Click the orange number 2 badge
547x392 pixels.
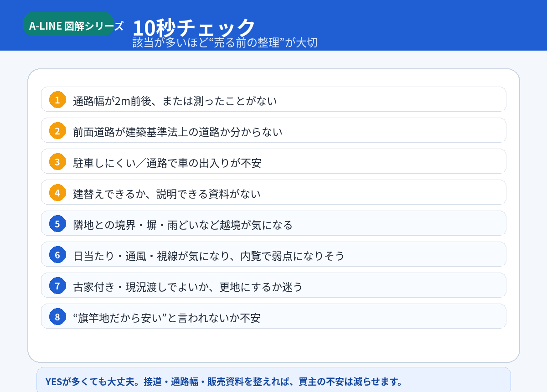click(x=57, y=130)
